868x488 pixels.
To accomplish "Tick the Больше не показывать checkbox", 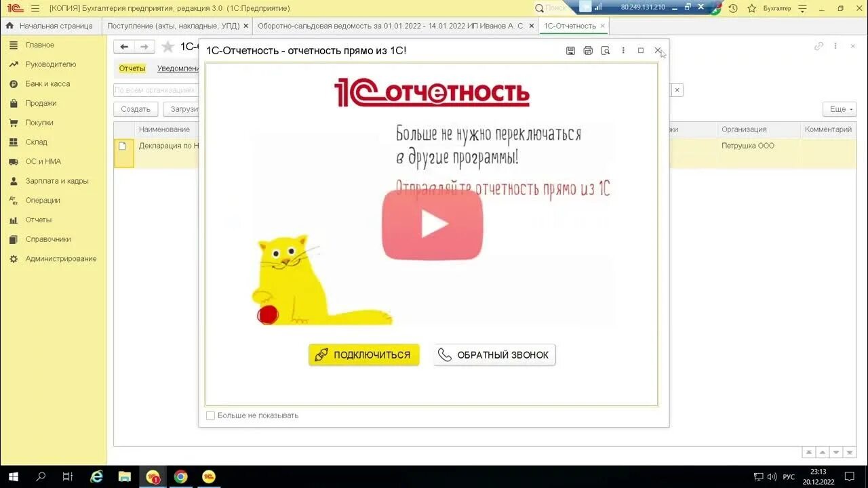I will 210,415.
